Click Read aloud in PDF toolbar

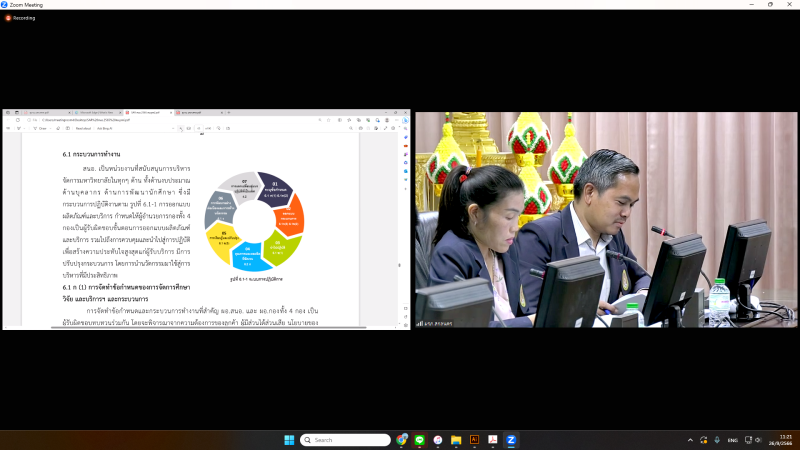pyautogui.click(x=83, y=128)
